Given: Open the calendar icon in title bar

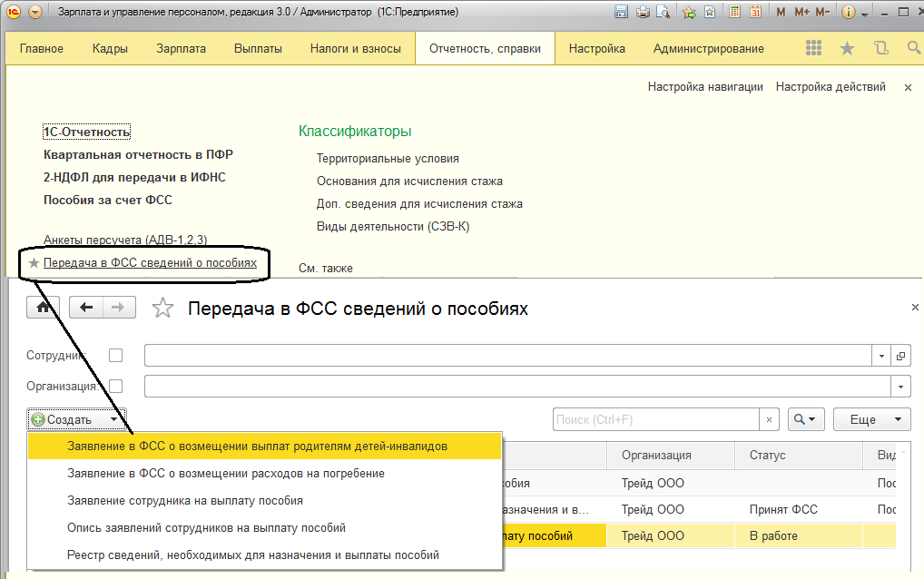Looking at the screenshot, I should tap(755, 13).
